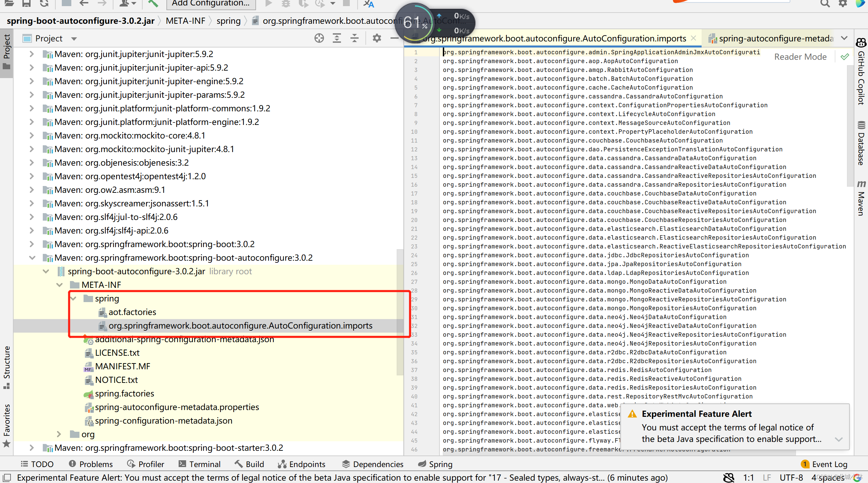Image resolution: width=868 pixels, height=483 pixels.
Task: Click Select Opened File crosshair icon
Action: (x=319, y=38)
